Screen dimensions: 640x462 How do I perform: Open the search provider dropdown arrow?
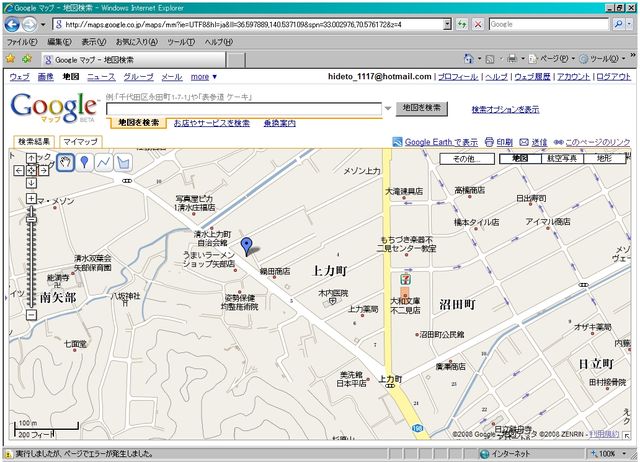[629, 24]
